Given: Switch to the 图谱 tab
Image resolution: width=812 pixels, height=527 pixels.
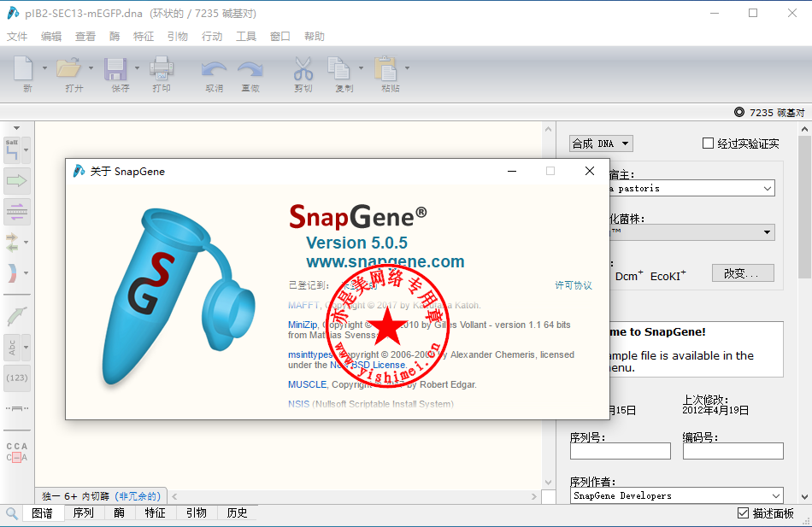Looking at the screenshot, I should click(42, 513).
